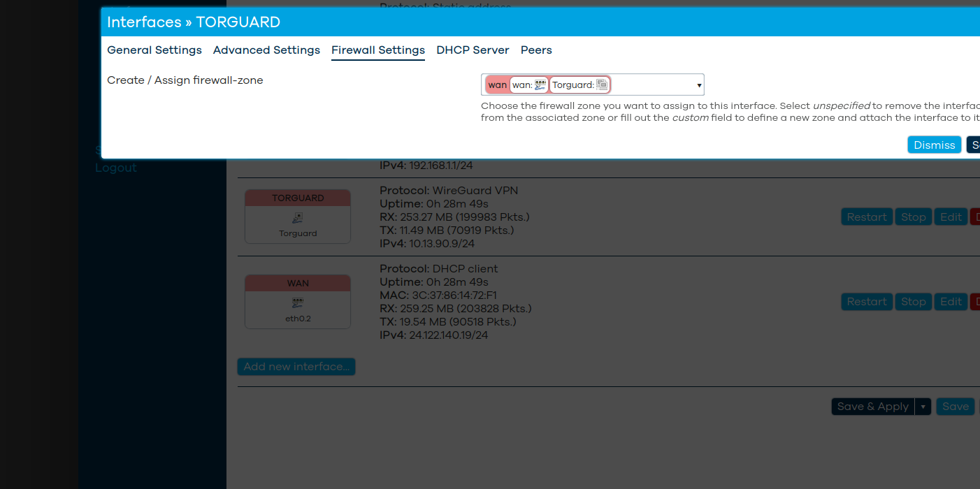The width and height of the screenshot is (980, 489).
Task: Click Save & Apply button
Action: coord(873,407)
